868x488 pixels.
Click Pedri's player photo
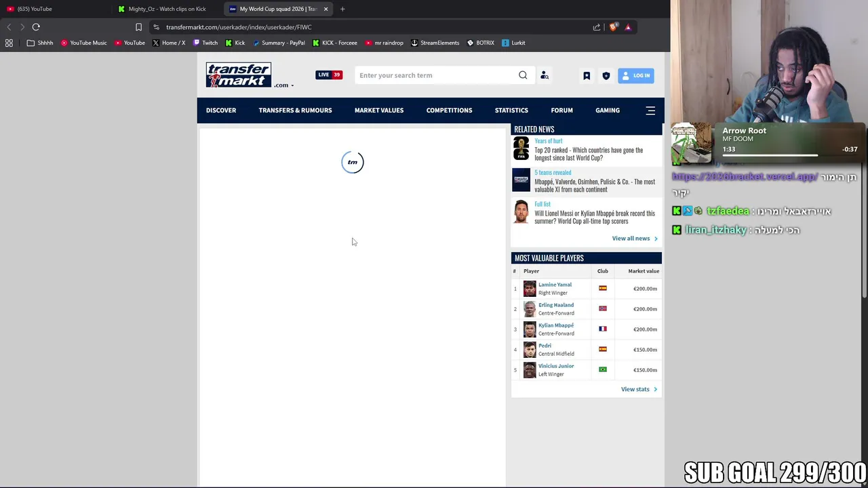pos(530,350)
